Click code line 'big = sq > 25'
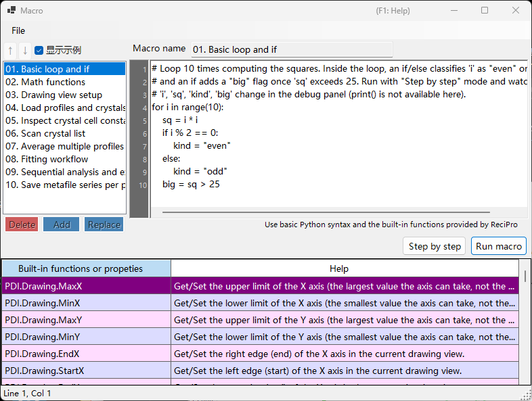The image size is (532, 401). [x=191, y=185]
